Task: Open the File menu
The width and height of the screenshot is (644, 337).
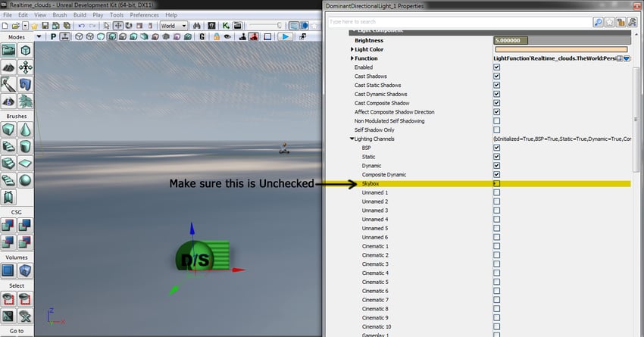Action: [x=8, y=15]
